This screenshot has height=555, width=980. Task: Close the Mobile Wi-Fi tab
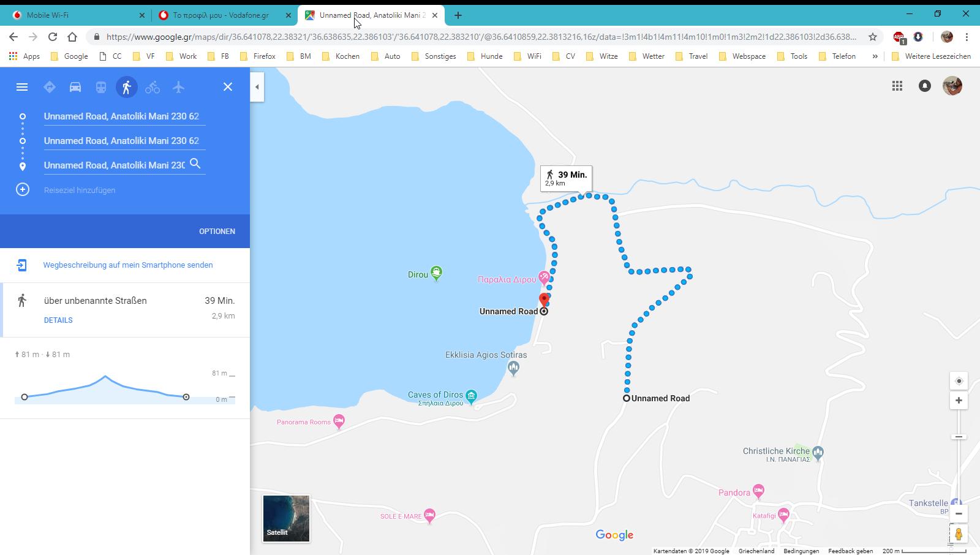coord(142,15)
